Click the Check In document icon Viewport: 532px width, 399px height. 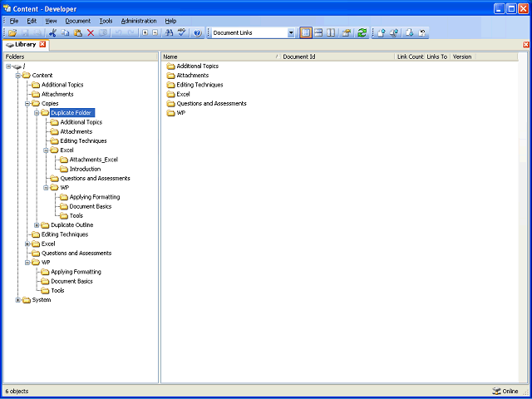click(x=382, y=33)
